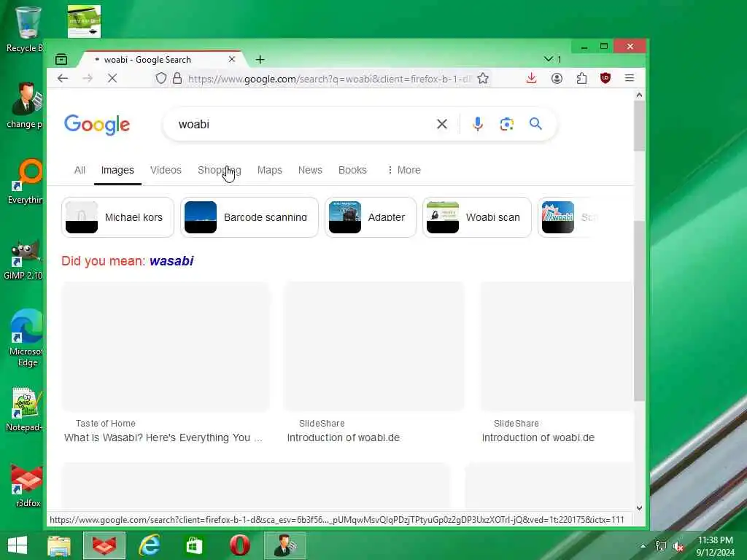747x560 pixels.
Task: Click the site padlock icon
Action: tap(177, 78)
